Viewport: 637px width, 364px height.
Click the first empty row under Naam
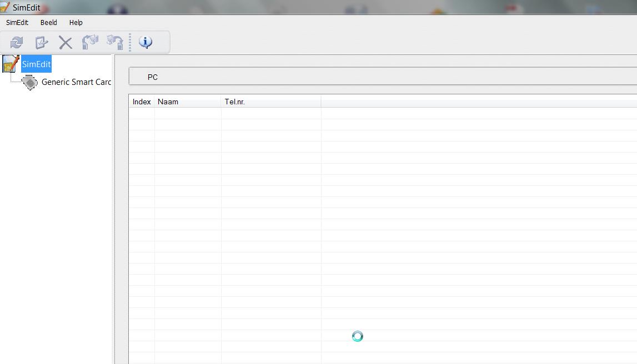click(188, 113)
